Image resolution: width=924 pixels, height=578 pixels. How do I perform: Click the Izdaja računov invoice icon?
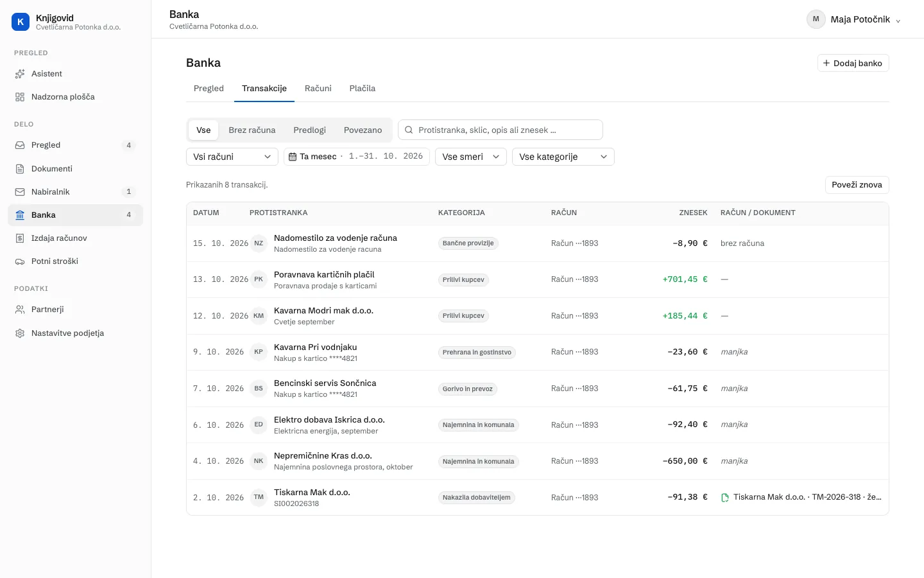(x=20, y=238)
